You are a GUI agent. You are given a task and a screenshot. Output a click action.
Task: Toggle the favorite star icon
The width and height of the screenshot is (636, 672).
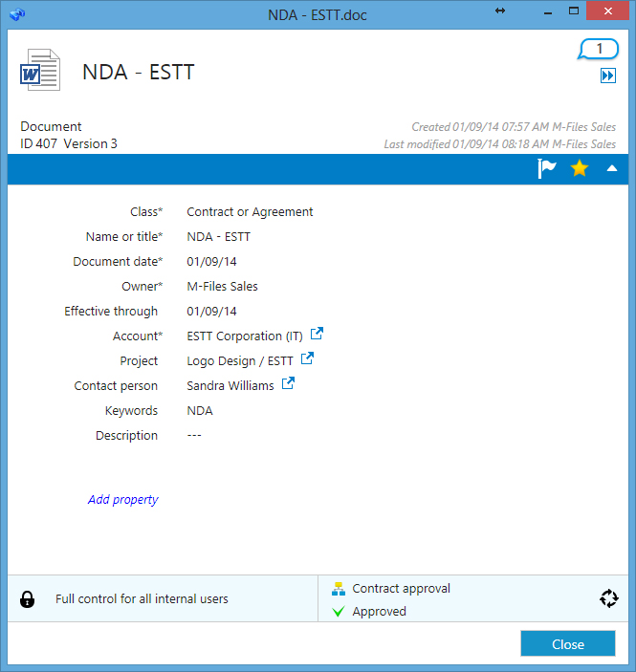click(x=580, y=169)
